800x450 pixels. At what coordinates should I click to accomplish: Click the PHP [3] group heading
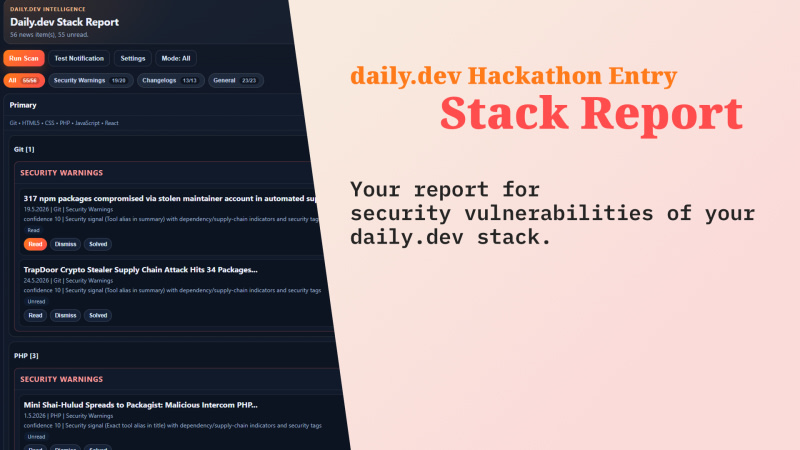point(26,356)
